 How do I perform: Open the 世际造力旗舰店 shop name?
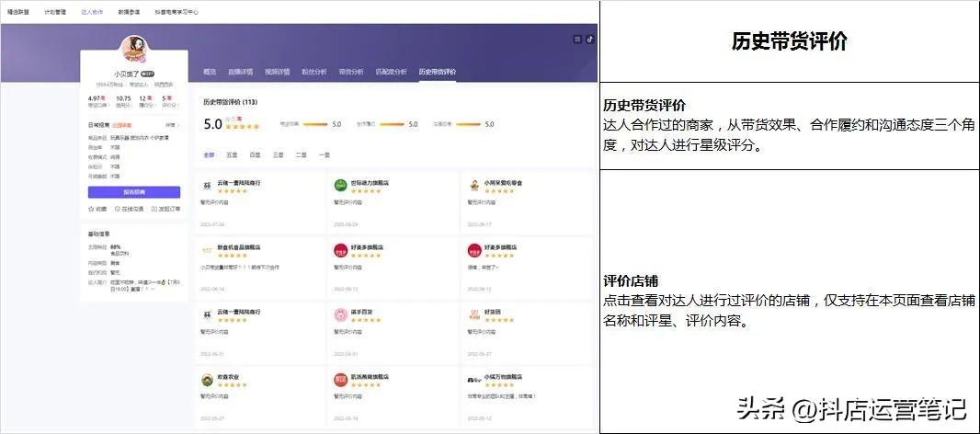[x=370, y=183]
